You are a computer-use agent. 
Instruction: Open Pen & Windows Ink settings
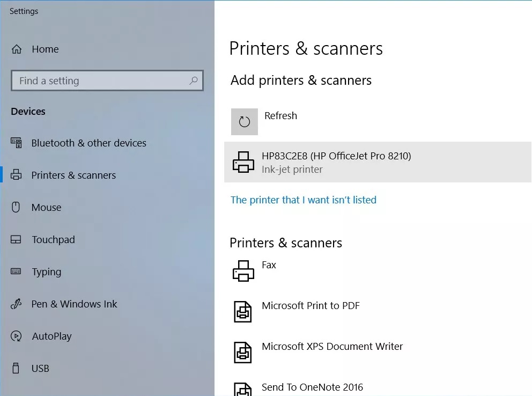point(74,304)
